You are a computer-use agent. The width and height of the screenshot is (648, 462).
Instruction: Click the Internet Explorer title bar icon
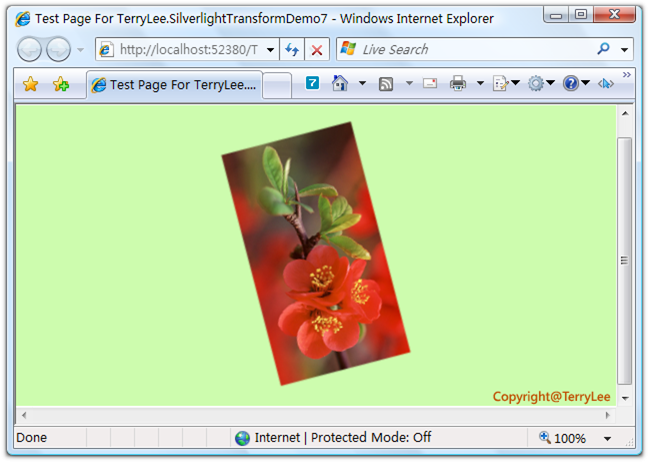[x=23, y=19]
